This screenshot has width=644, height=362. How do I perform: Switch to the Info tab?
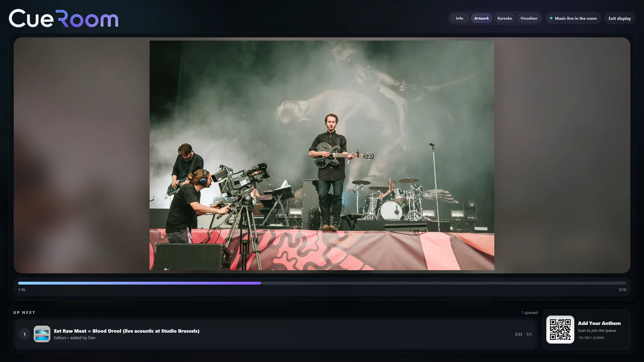[459, 18]
